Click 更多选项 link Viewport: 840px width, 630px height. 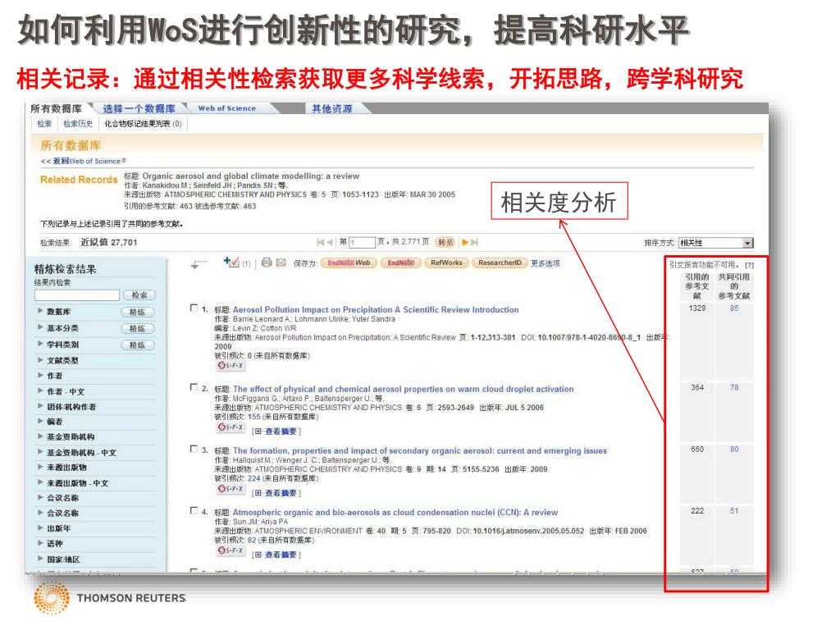coord(546,263)
